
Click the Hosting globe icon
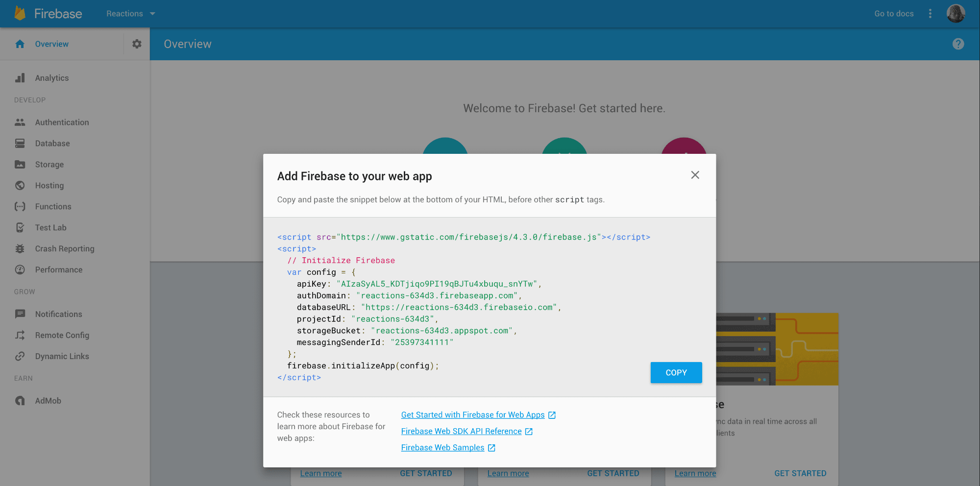20,186
